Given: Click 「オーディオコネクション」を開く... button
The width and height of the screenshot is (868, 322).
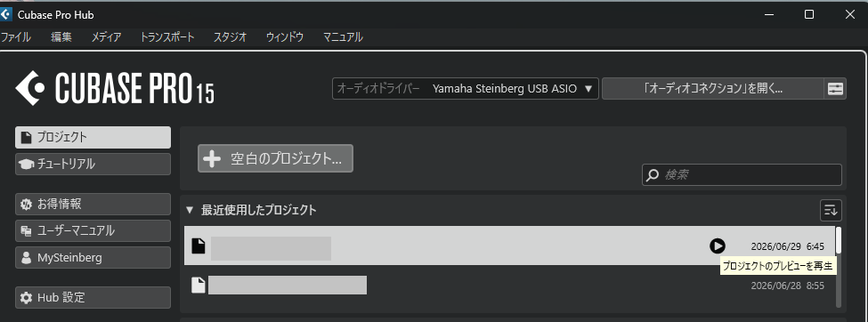Looking at the screenshot, I should coord(713,89).
